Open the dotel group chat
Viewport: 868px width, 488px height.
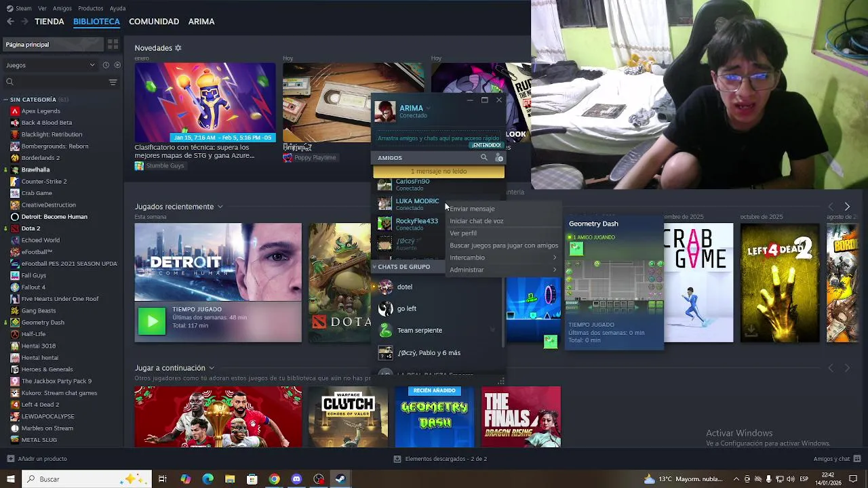coord(437,287)
